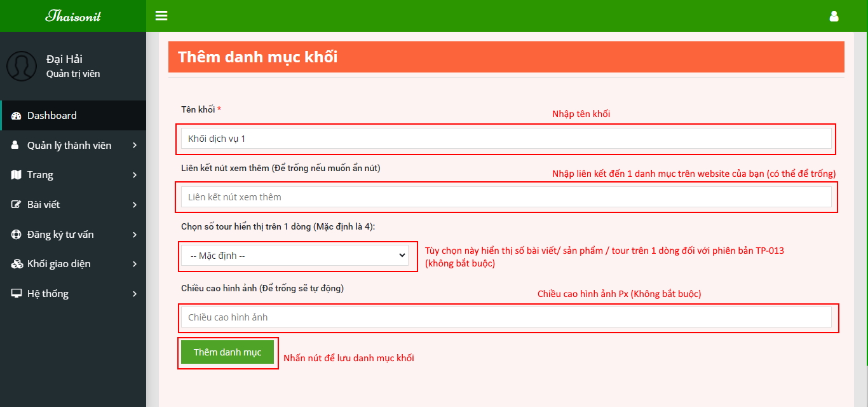This screenshot has height=407, width=868.
Task: Expand the Hệ thống submenu chevron
Action: [x=135, y=294]
